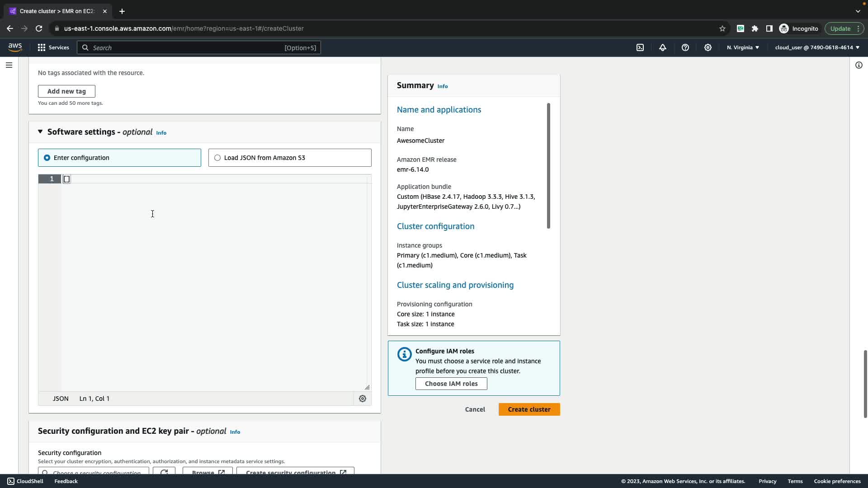
Task: Expand the left hamburger navigation menu
Action: pos(9,65)
